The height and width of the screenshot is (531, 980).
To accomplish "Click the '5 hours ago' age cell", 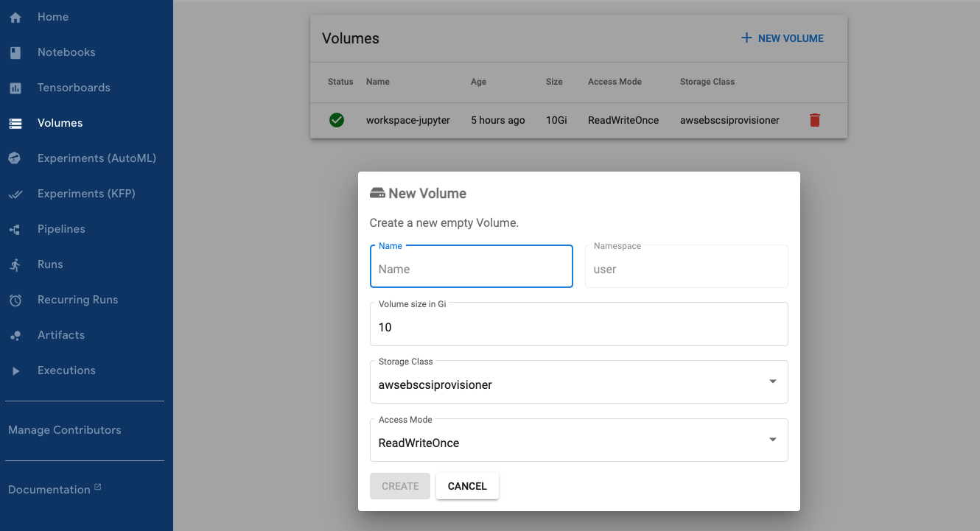I will point(498,120).
